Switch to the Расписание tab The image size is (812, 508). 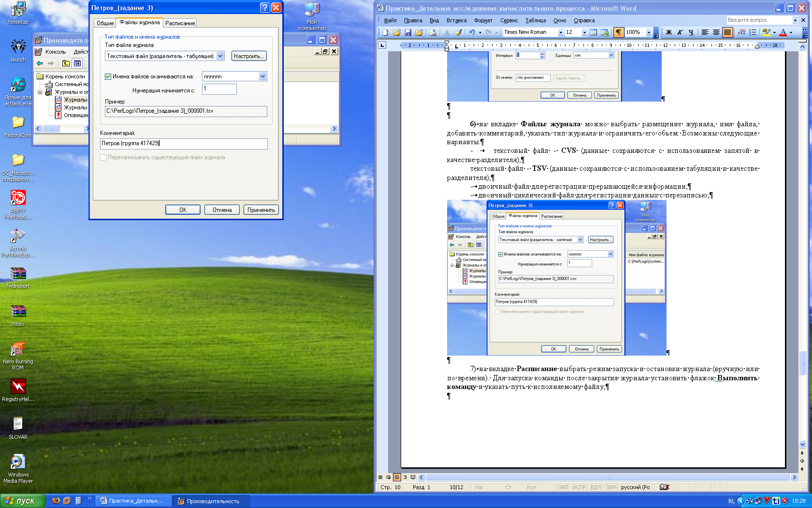click(180, 23)
